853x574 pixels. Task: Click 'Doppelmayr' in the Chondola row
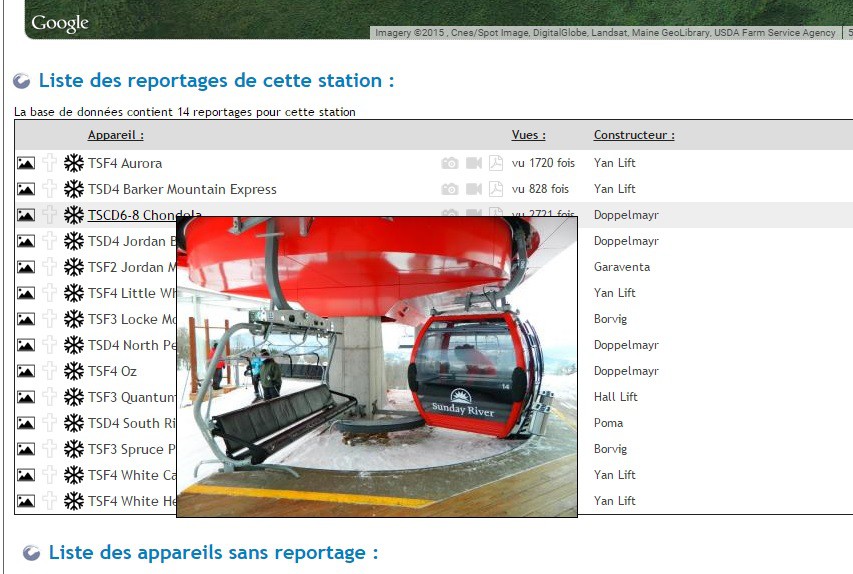(x=626, y=215)
